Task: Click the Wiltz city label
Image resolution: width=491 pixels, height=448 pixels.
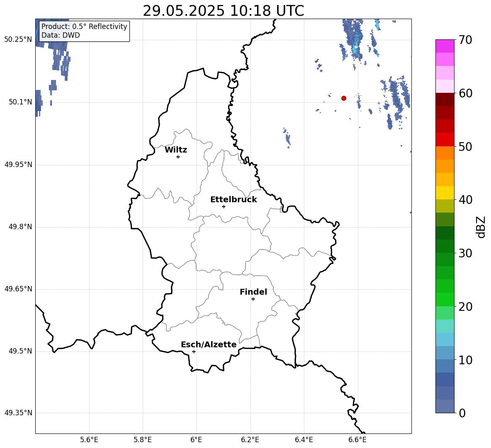Action: point(176,150)
